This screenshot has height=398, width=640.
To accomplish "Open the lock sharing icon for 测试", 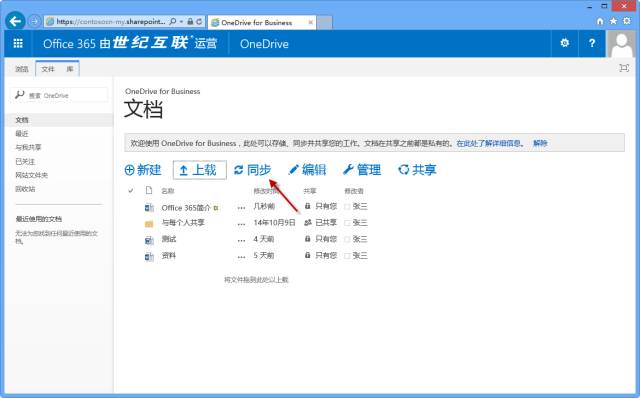I will (x=307, y=239).
